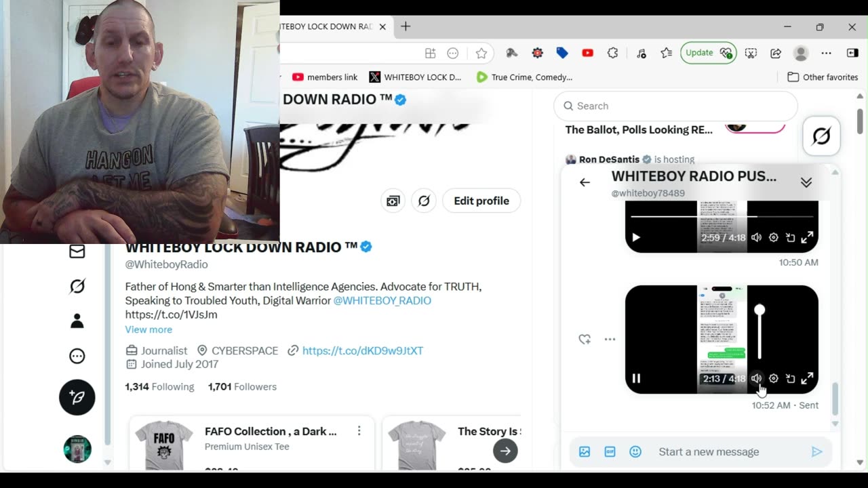Add a reaction to the message
The height and width of the screenshot is (488, 868).
(585, 339)
